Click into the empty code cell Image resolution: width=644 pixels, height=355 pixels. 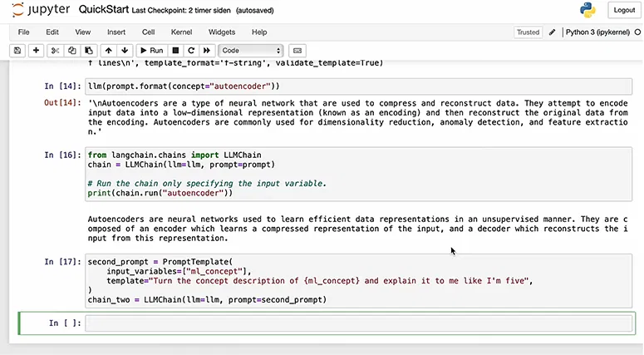pos(357,323)
